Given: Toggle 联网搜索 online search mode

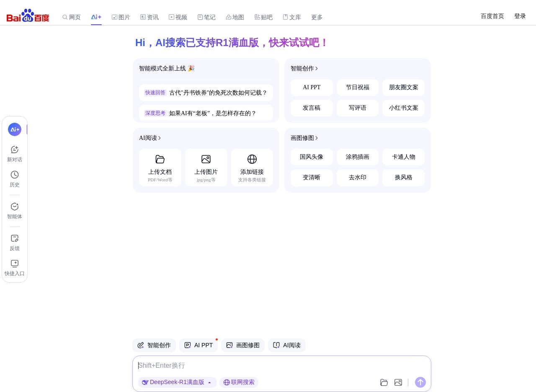Looking at the screenshot, I should click(x=239, y=382).
